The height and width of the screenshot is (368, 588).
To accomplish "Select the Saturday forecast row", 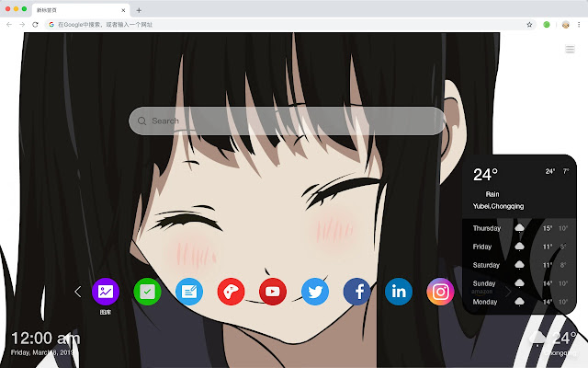I will coord(520,265).
